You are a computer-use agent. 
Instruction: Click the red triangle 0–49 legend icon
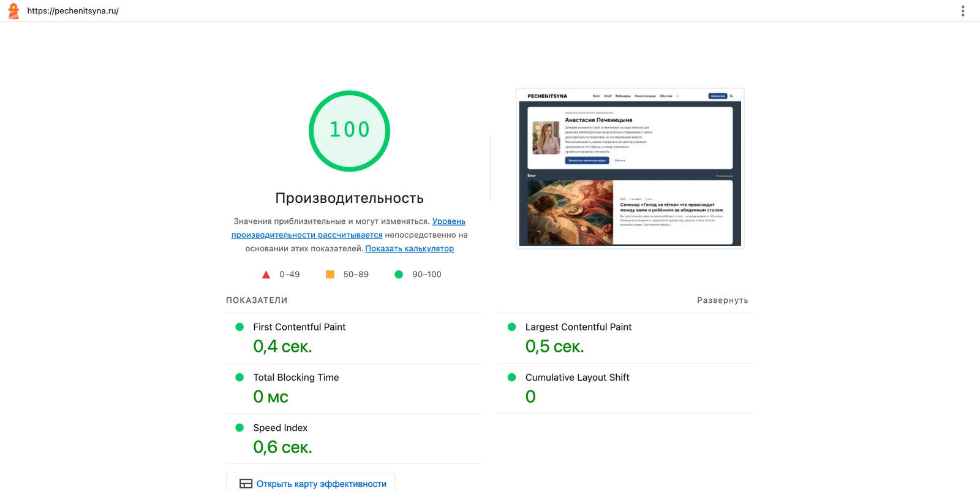[266, 275]
